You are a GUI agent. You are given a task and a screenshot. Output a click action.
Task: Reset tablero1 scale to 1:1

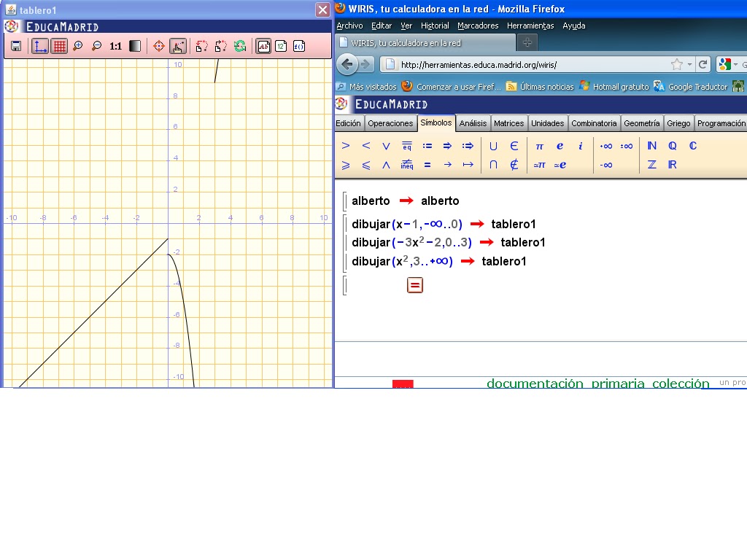[x=116, y=46]
